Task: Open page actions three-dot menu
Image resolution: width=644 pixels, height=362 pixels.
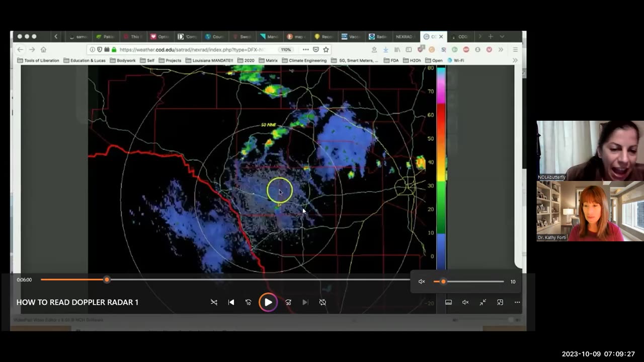Action: tap(305, 50)
